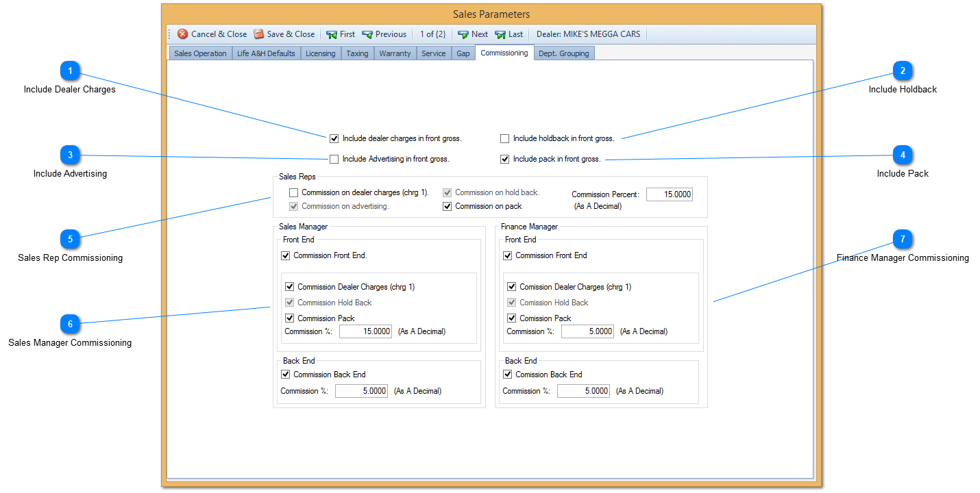Click the Previous button label
This screenshot has width=980, height=493.
point(391,34)
